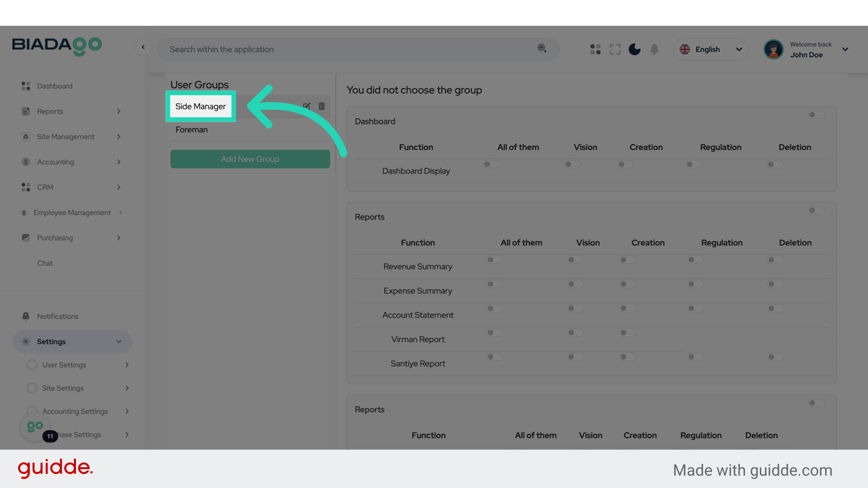Open User Settings under Settings
Viewport: 868px width, 488px height.
(x=64, y=365)
